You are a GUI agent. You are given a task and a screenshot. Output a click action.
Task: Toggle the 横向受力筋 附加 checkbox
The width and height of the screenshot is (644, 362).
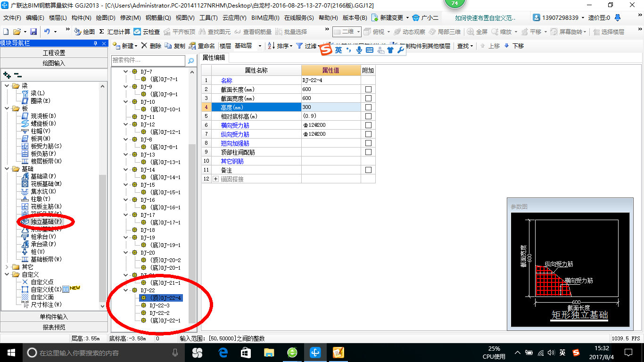click(x=368, y=125)
